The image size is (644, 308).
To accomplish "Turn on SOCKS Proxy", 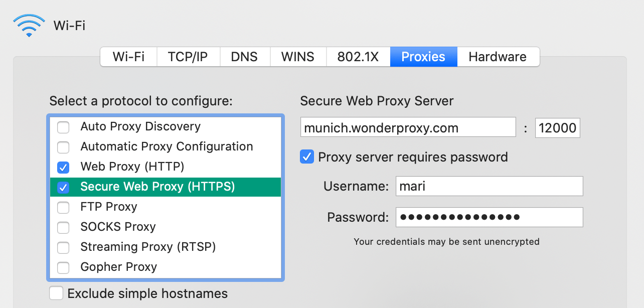I will 63,227.
